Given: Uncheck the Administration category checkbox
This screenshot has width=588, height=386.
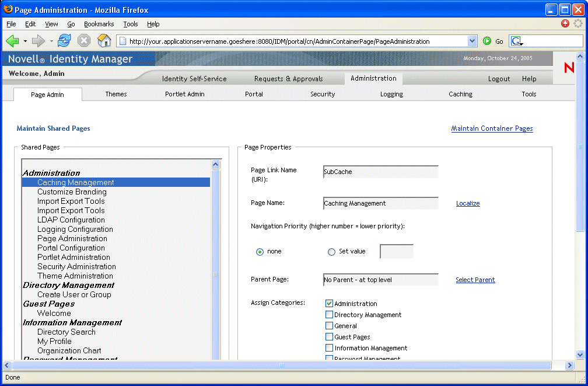Looking at the screenshot, I should [x=329, y=304].
